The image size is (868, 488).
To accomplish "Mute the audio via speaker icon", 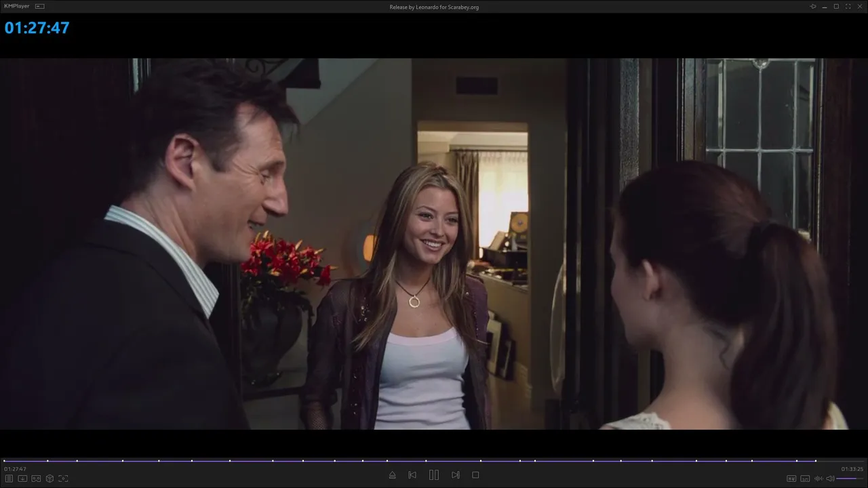I will click(829, 479).
